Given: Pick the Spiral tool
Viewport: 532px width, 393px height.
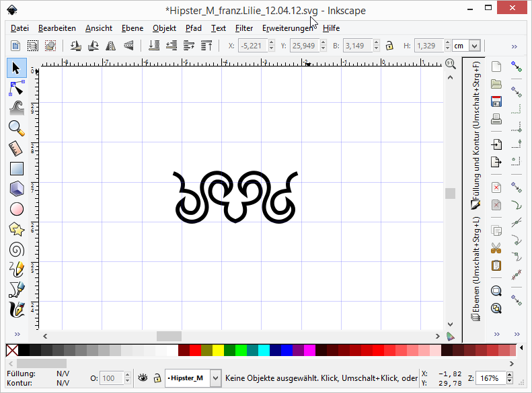Looking at the screenshot, I should pyautogui.click(x=17, y=249).
